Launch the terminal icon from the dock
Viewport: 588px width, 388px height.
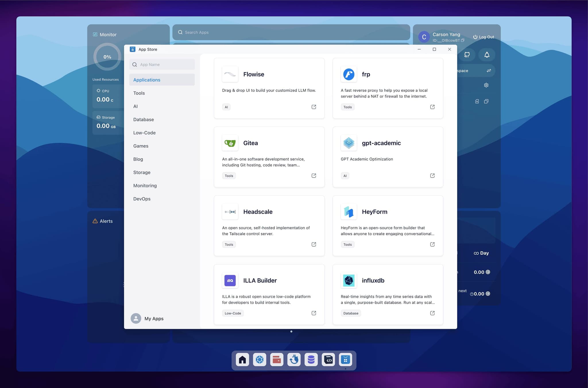(x=328, y=359)
